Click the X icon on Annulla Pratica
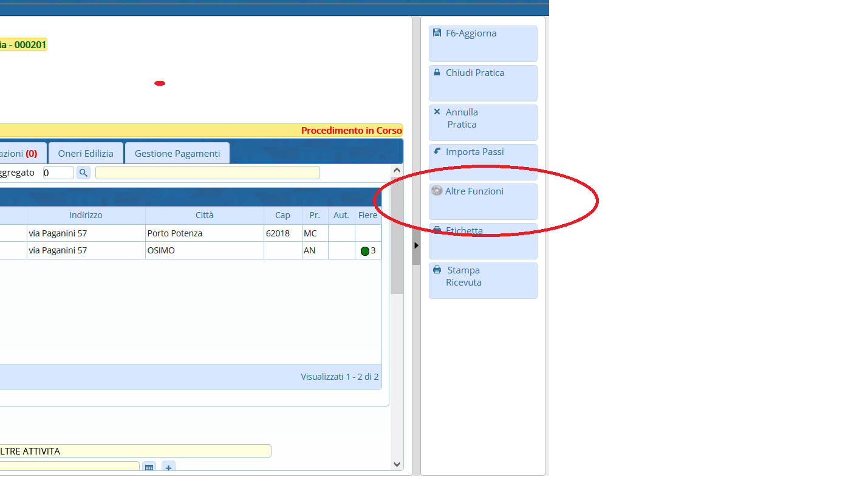Viewport: 868px width, 477px height. (x=437, y=112)
